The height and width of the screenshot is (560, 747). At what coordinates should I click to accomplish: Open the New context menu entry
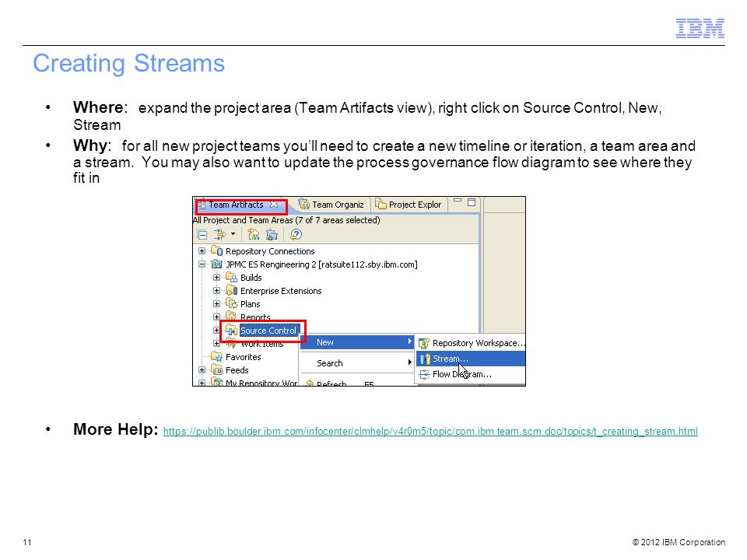pyautogui.click(x=357, y=342)
